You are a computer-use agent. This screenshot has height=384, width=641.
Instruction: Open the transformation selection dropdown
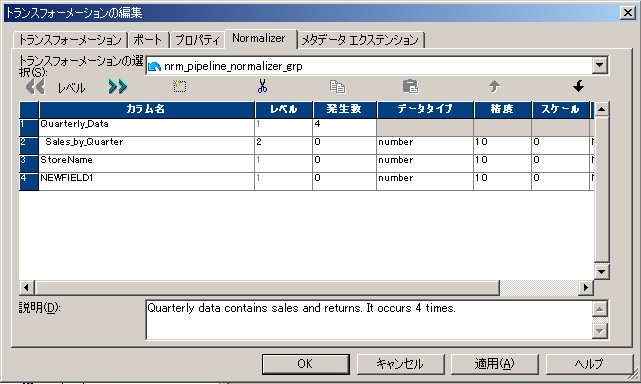(x=600, y=65)
